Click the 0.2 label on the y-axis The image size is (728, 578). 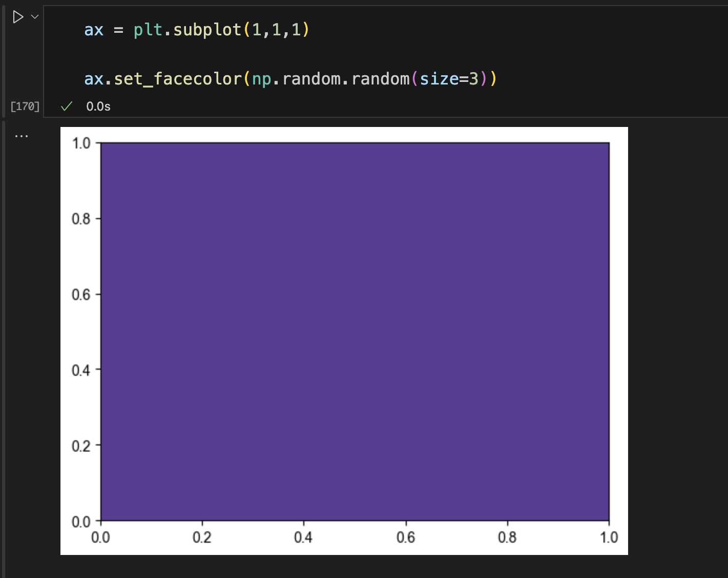pos(81,446)
